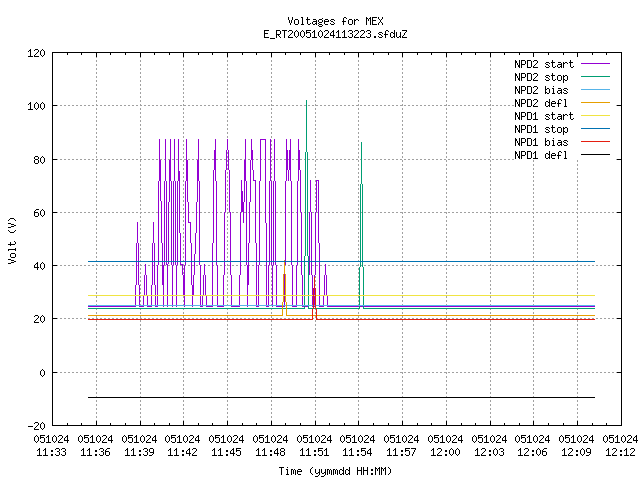Click the x-axis tick label 051024 12:03

click(x=489, y=445)
